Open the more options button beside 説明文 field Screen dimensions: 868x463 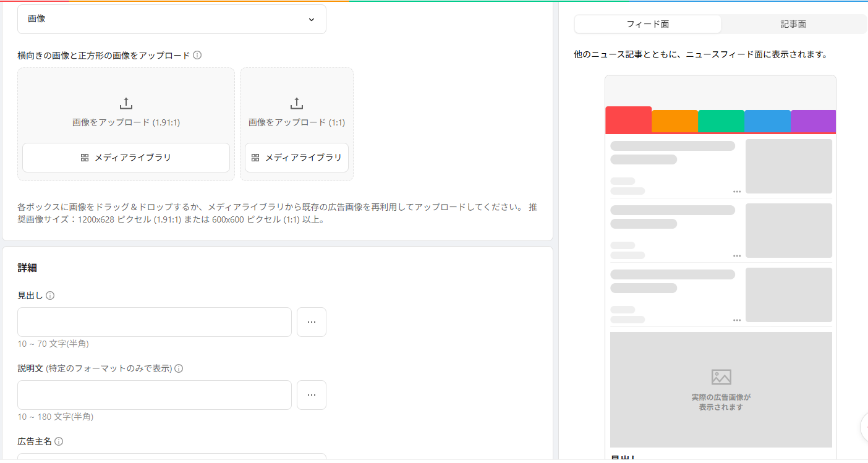click(x=312, y=395)
